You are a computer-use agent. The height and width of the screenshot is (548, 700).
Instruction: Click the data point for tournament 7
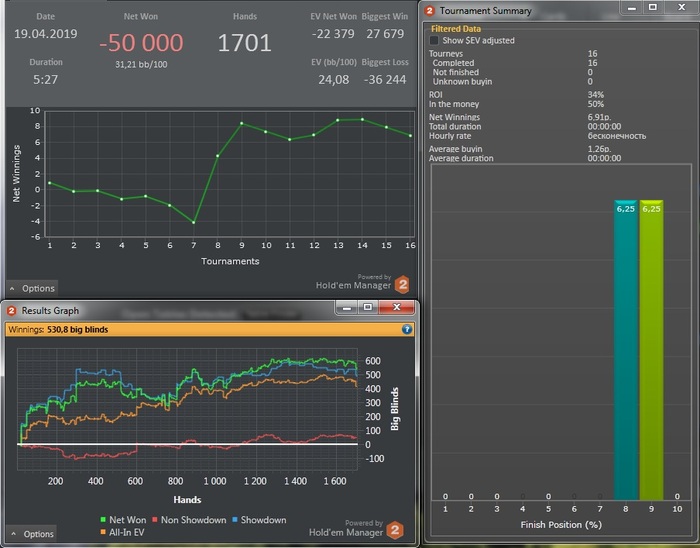point(194,222)
